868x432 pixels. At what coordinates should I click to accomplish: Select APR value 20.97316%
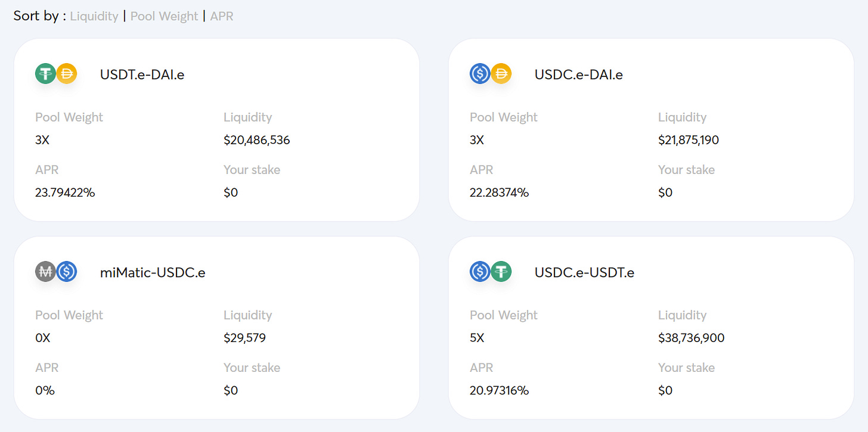(500, 391)
